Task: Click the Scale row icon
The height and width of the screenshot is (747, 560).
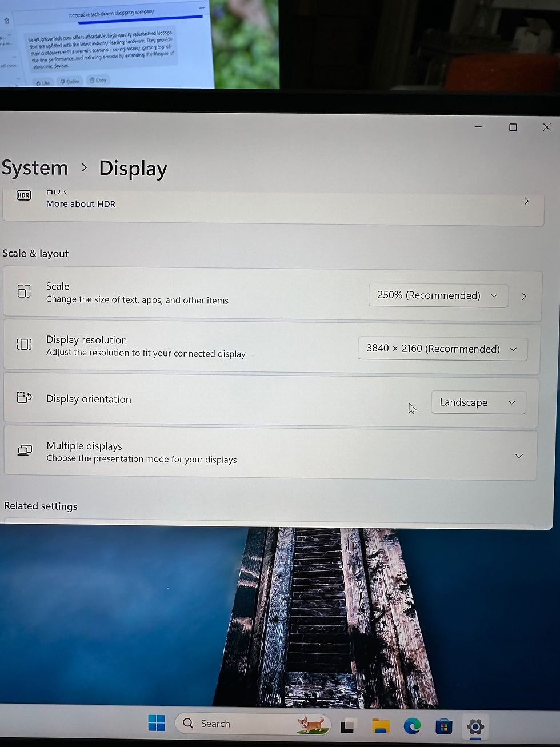Action: point(24,291)
